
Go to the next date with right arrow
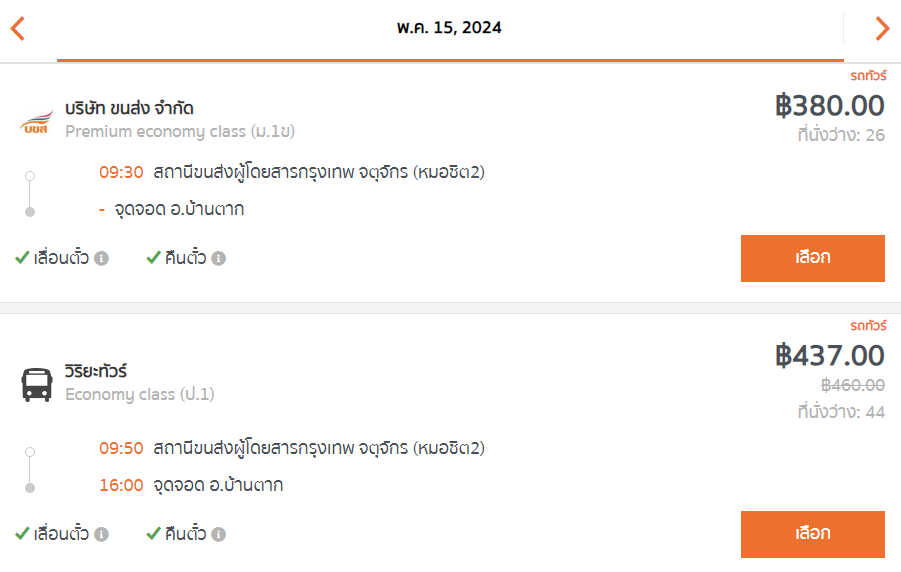882,29
